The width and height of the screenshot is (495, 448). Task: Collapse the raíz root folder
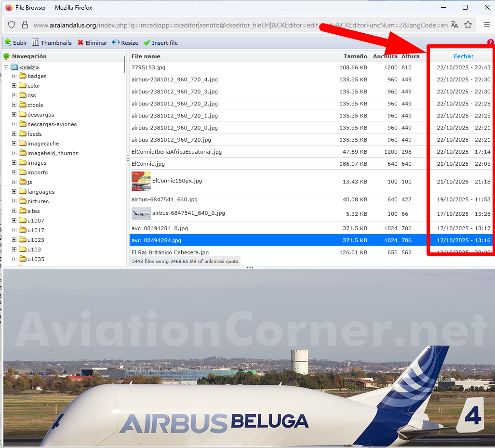[x=6, y=67]
